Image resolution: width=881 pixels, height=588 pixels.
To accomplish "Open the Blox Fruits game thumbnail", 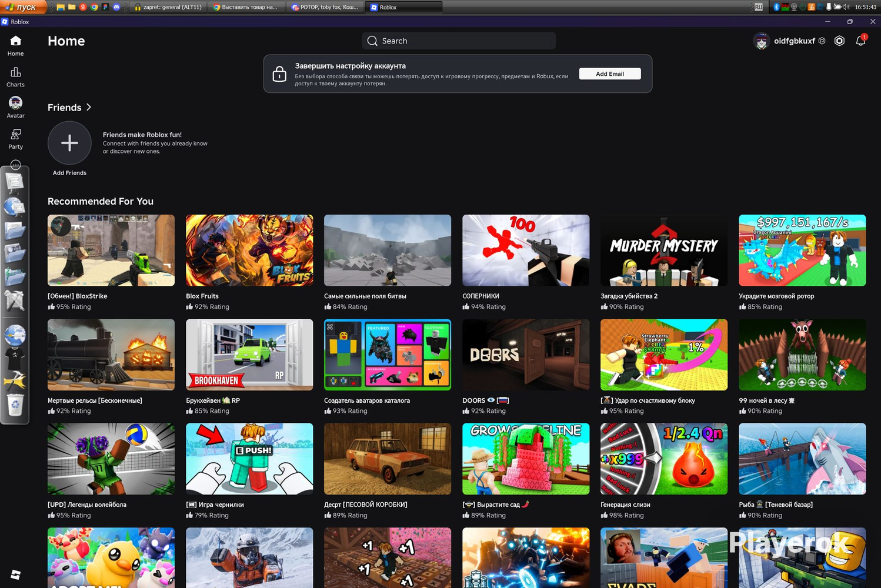I will tap(249, 250).
